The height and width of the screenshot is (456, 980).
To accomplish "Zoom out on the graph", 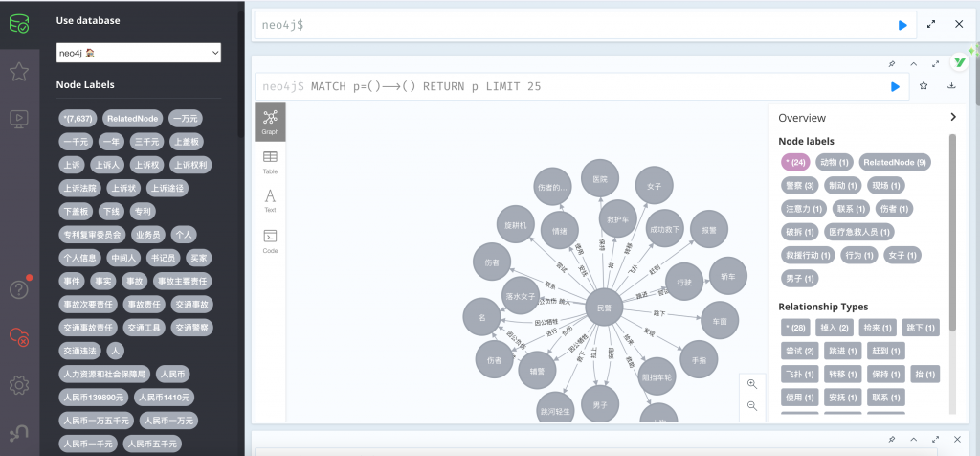I will pos(752,405).
